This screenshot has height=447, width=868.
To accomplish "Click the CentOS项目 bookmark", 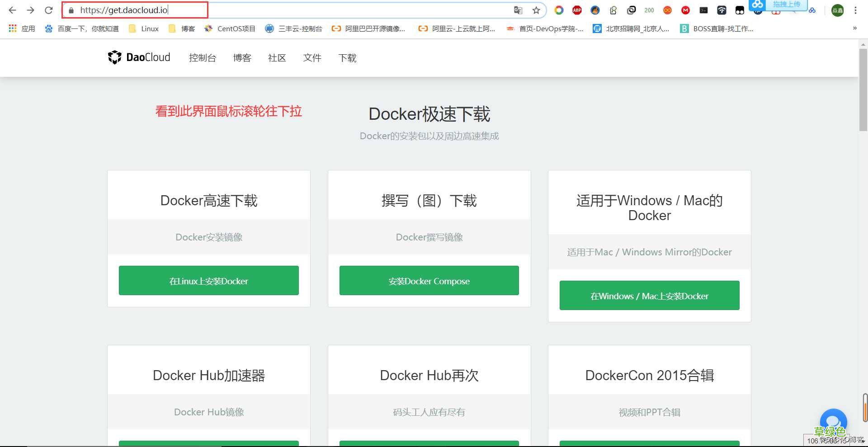I will pos(230,28).
